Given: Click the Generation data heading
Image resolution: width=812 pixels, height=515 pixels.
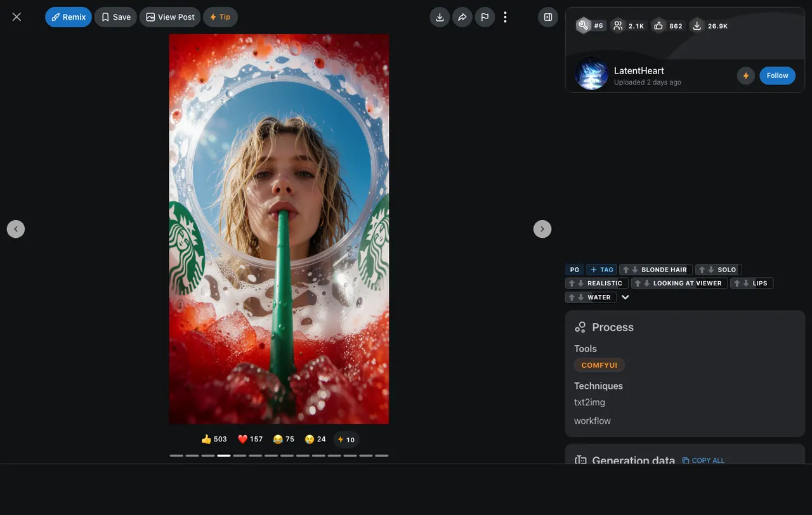Looking at the screenshot, I should pyautogui.click(x=633, y=460).
